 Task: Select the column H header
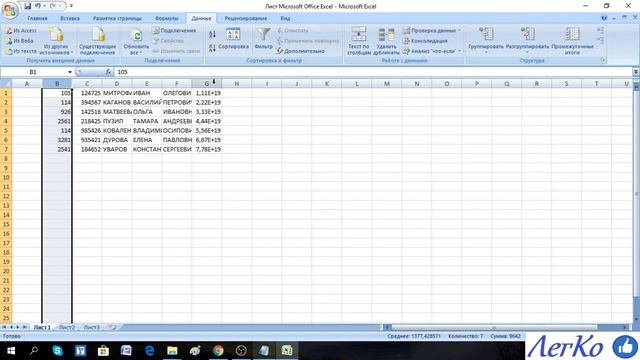click(237, 84)
